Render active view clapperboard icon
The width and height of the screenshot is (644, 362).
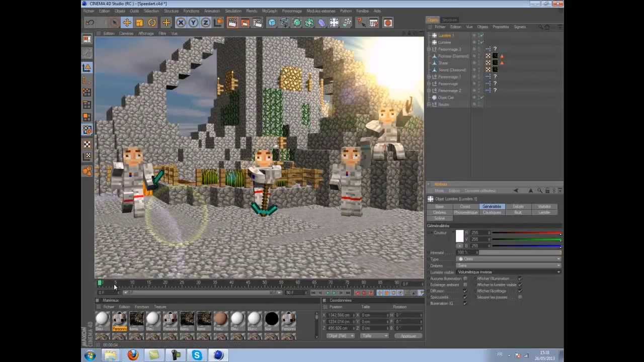(232, 23)
